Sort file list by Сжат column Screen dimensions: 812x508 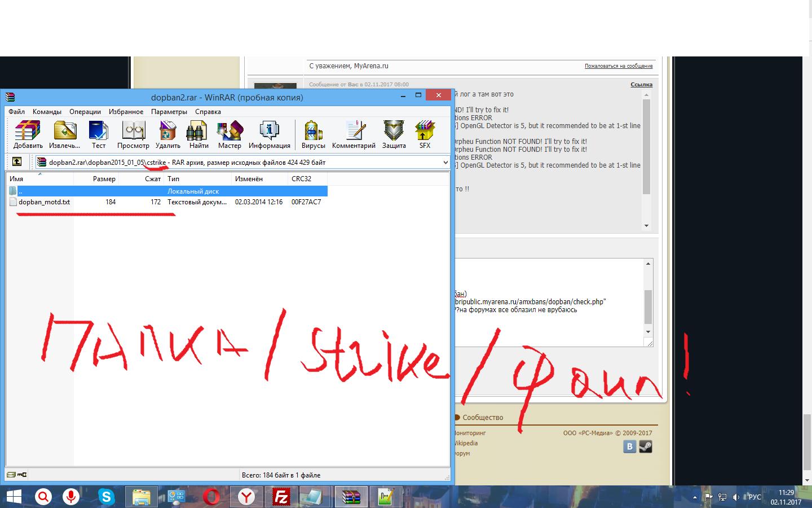point(142,179)
